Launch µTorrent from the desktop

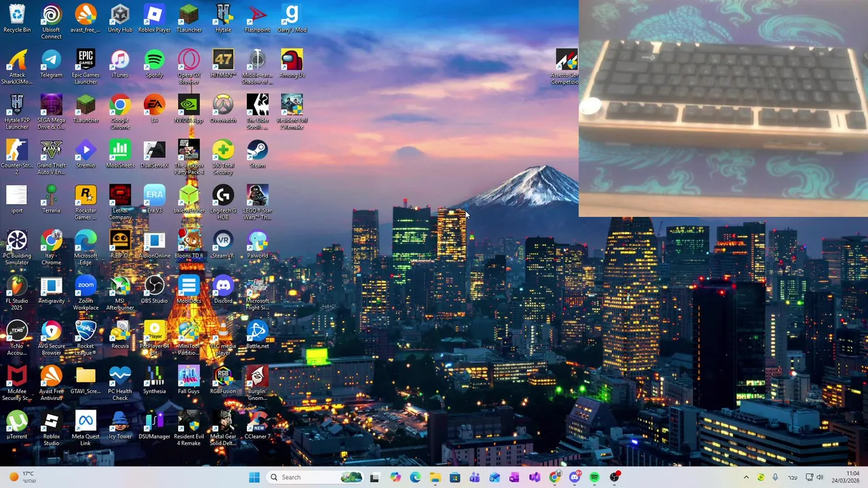(17, 426)
